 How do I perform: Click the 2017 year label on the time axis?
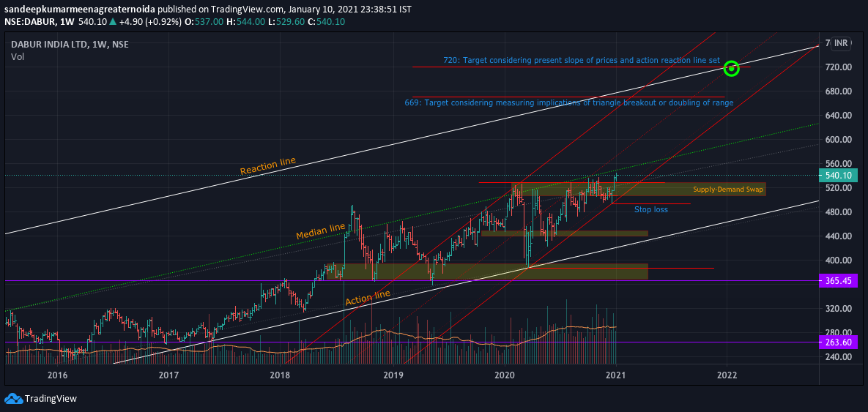coord(168,375)
